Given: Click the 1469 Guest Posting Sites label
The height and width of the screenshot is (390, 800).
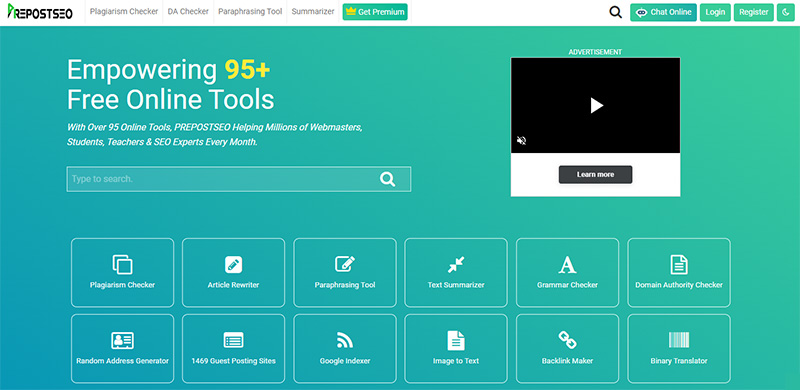Looking at the screenshot, I should pos(234,361).
